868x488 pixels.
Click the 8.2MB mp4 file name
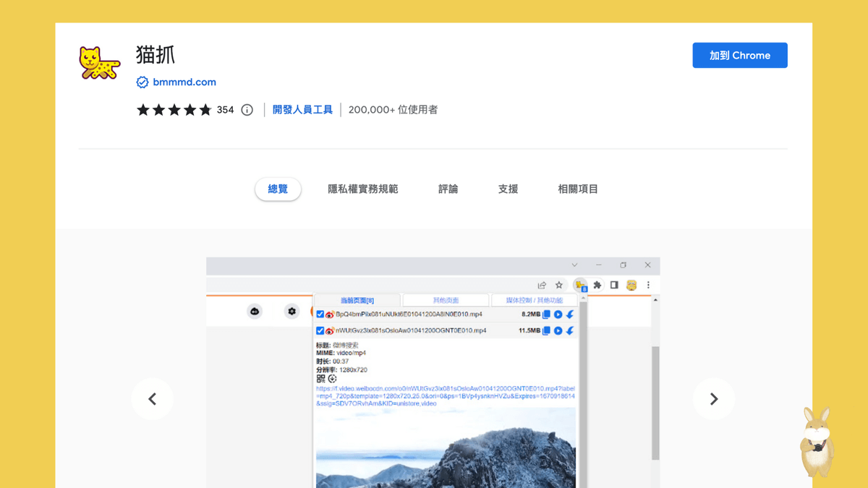pos(409,314)
